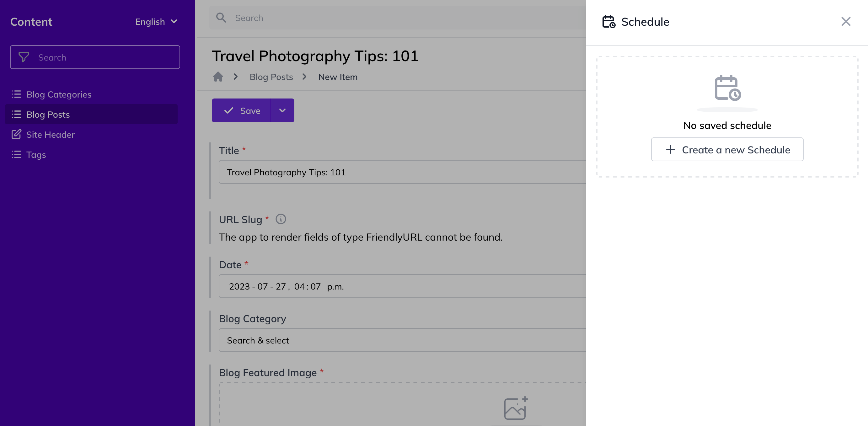Click the large calendar clock illustration
Image resolution: width=868 pixels, height=426 pixels.
point(727,88)
